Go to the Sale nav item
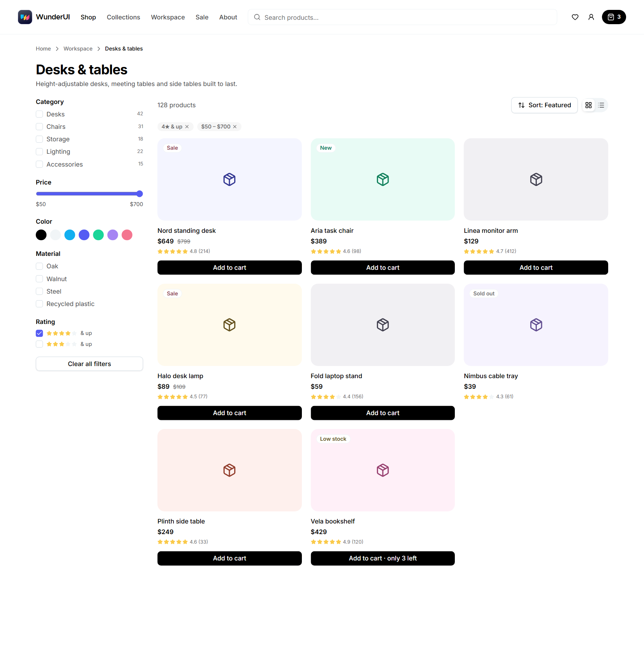This screenshot has height=671, width=644. 202,17
